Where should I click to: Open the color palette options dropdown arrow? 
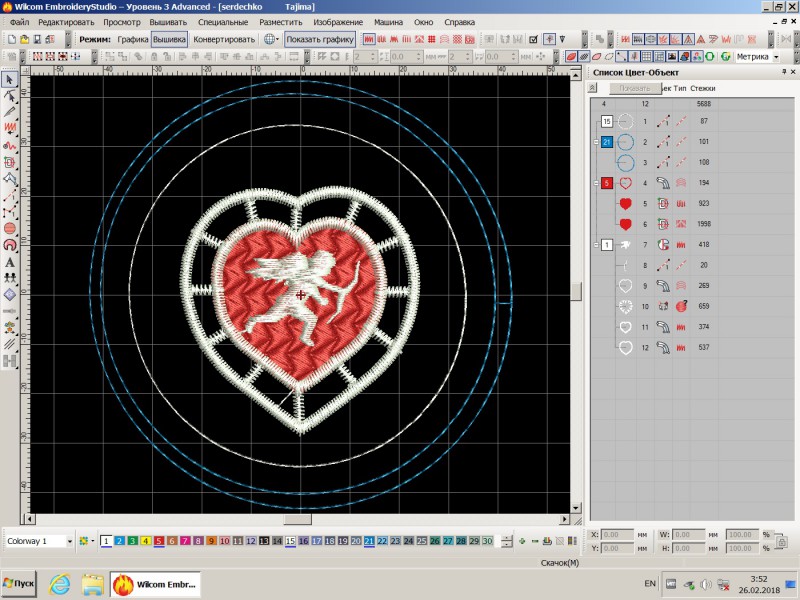(x=92, y=541)
